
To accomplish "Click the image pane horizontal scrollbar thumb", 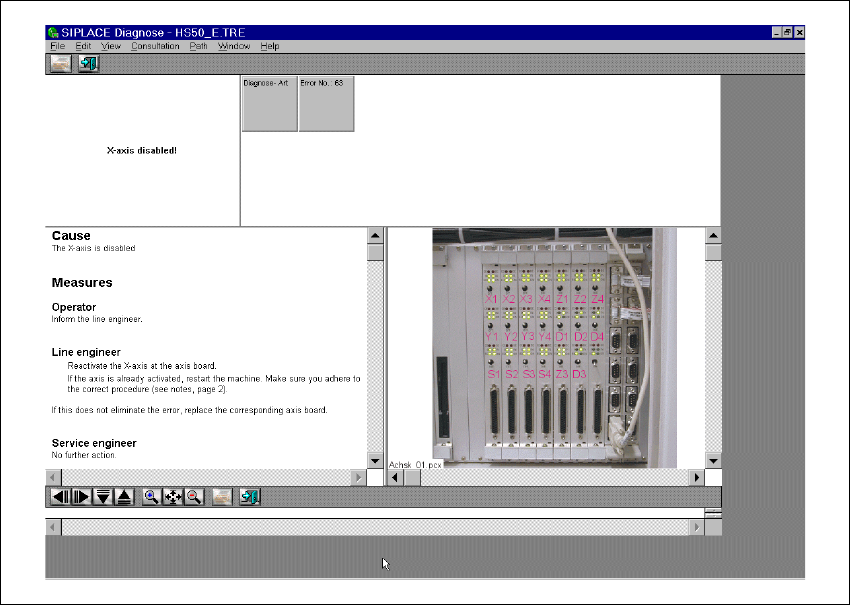I will coord(412,478).
